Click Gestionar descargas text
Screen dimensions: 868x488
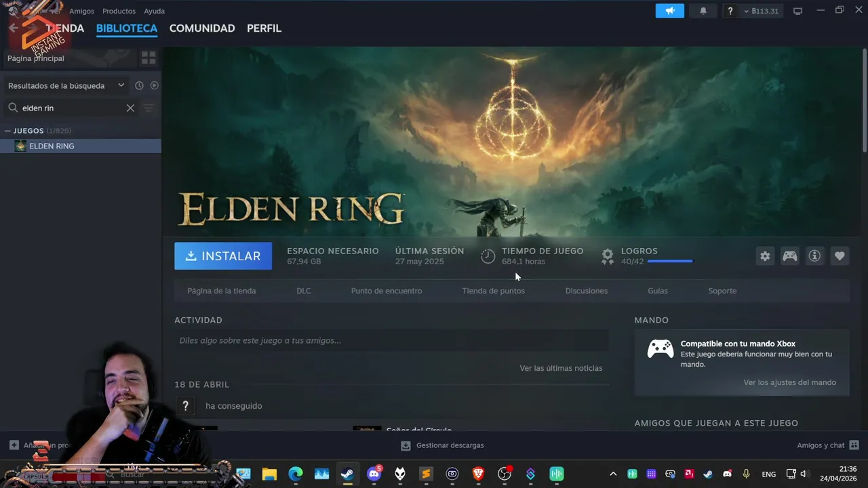pyautogui.click(x=450, y=445)
